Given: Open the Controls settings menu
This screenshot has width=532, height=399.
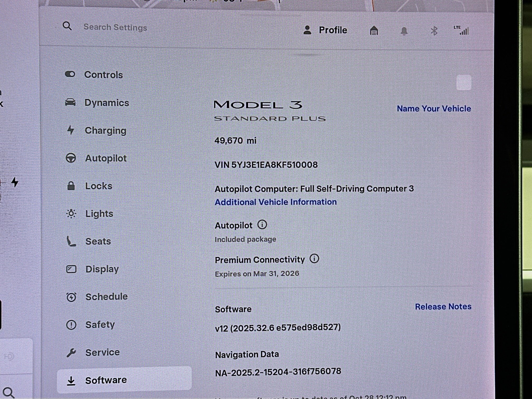Looking at the screenshot, I should (x=103, y=75).
